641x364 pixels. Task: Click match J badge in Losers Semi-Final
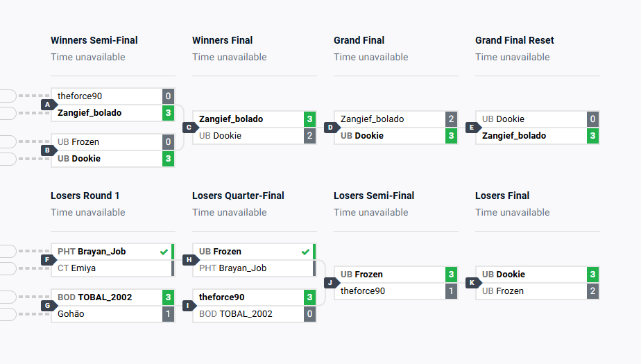(331, 282)
